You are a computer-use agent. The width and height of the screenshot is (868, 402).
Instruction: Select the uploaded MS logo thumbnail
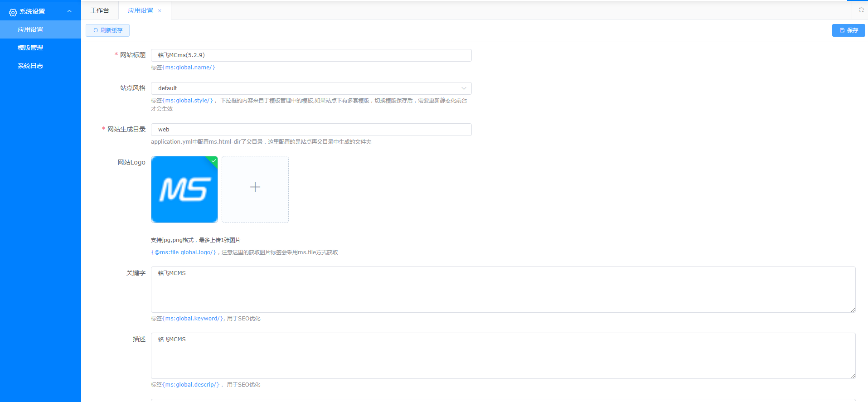[184, 189]
